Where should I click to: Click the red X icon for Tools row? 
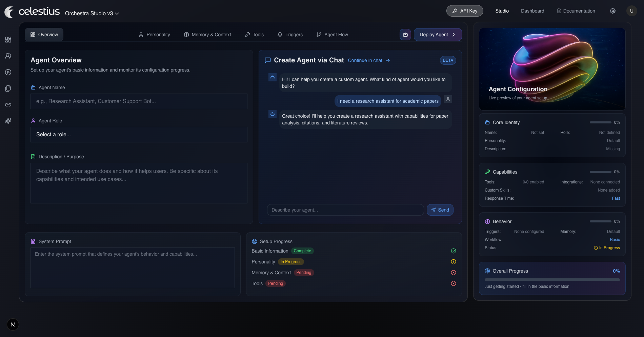click(x=454, y=283)
